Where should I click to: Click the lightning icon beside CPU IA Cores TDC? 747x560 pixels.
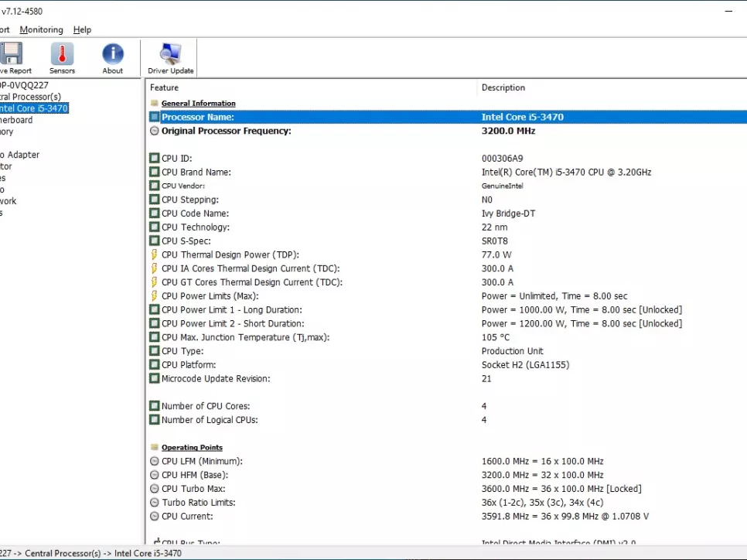(155, 268)
